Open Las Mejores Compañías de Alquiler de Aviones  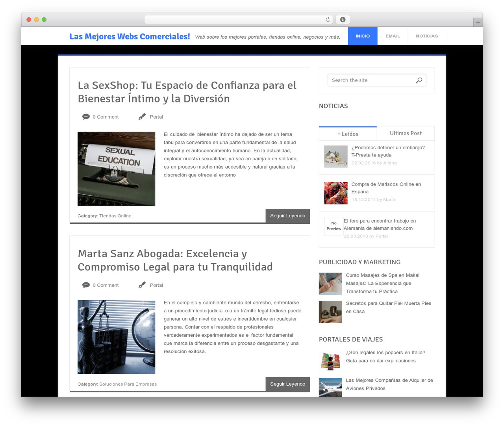point(389,384)
